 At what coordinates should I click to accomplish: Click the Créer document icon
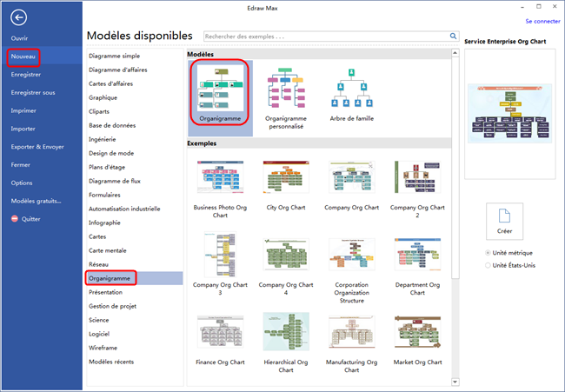point(504,216)
